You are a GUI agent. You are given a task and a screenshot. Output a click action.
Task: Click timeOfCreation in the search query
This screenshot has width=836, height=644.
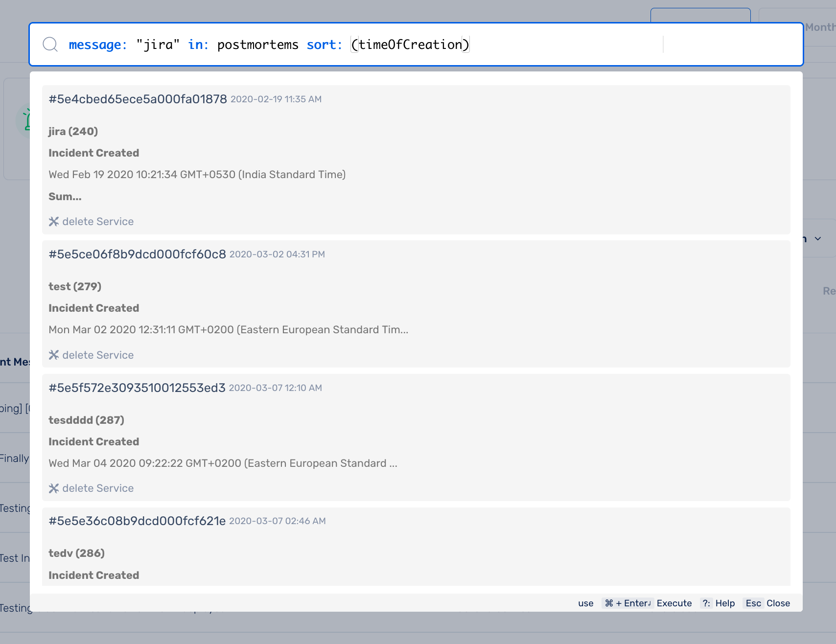[x=411, y=45]
